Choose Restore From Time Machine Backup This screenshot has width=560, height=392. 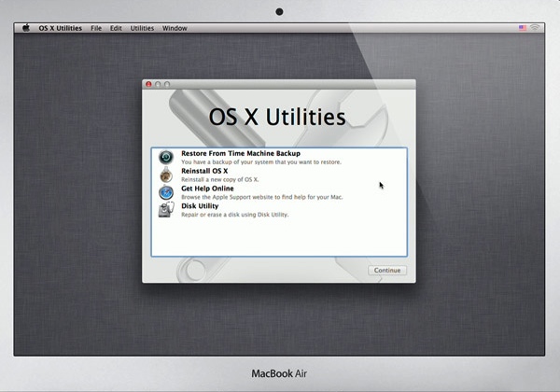pyautogui.click(x=241, y=153)
